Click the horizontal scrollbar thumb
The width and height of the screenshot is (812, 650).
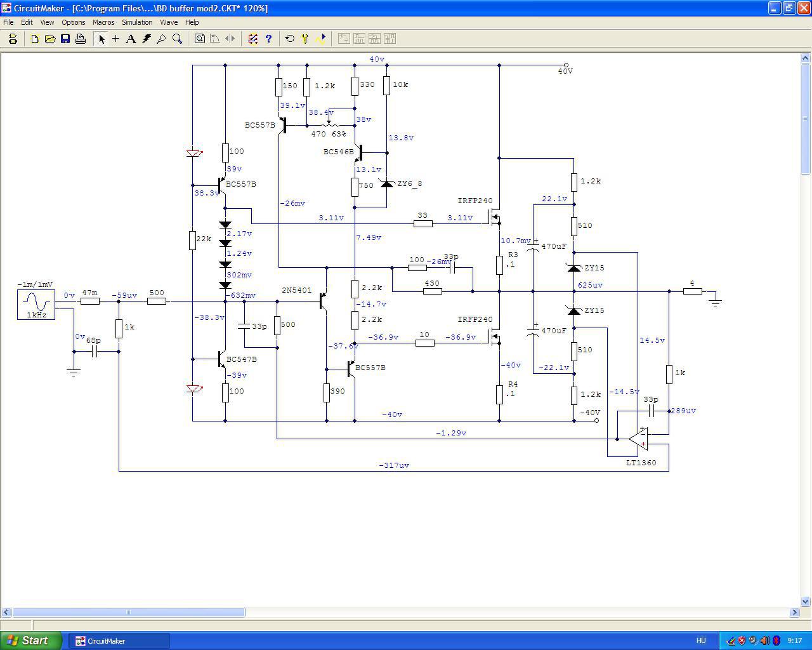129,613
